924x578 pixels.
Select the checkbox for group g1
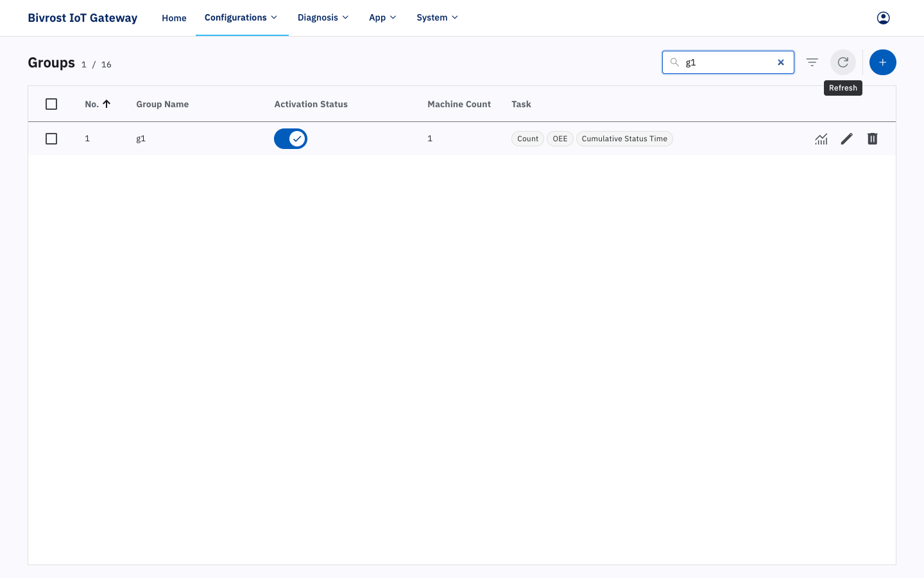tap(51, 139)
